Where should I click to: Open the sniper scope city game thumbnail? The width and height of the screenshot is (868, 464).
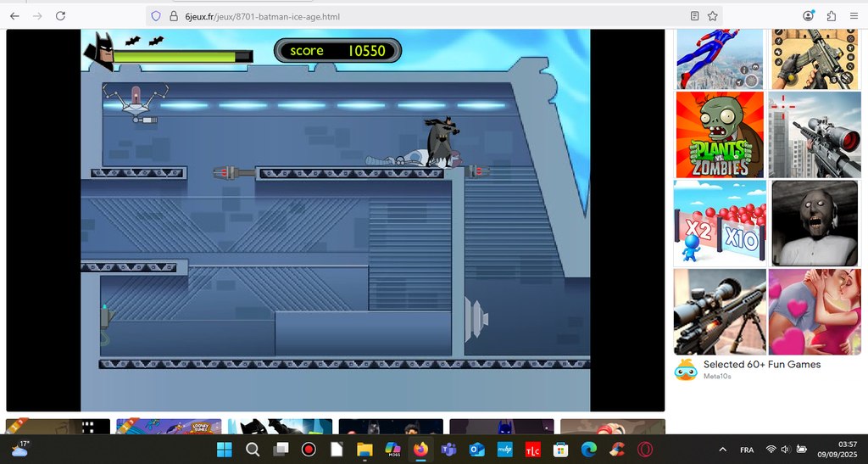(815, 135)
